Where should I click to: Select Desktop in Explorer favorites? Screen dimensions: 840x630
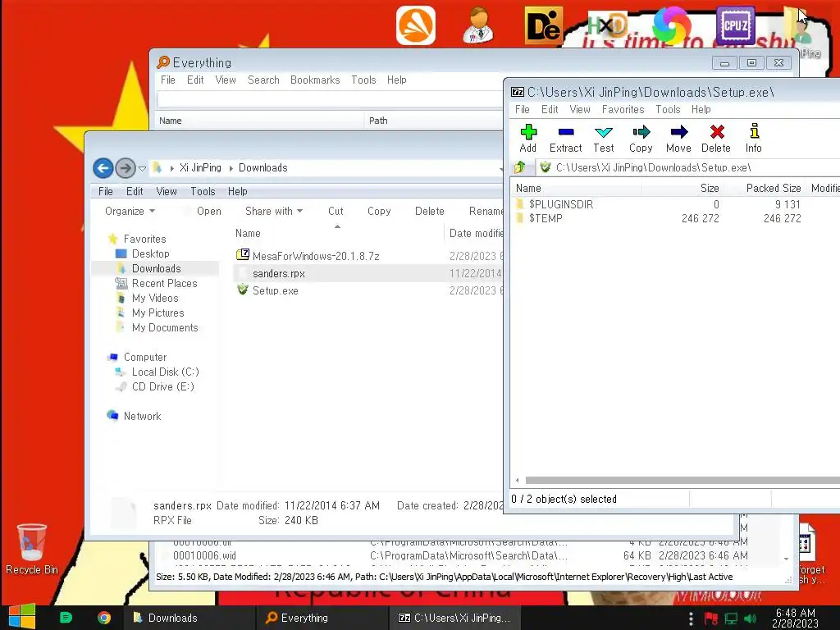[151, 254]
